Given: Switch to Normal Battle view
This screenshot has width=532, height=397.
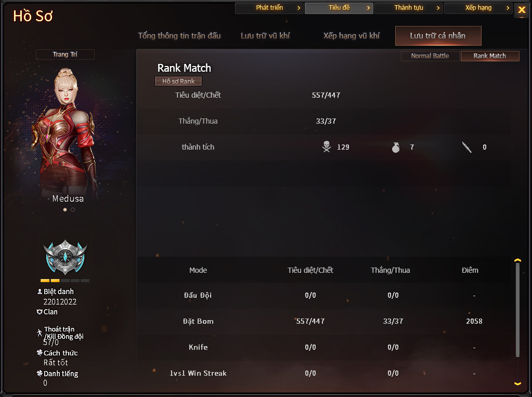Looking at the screenshot, I should click(430, 56).
